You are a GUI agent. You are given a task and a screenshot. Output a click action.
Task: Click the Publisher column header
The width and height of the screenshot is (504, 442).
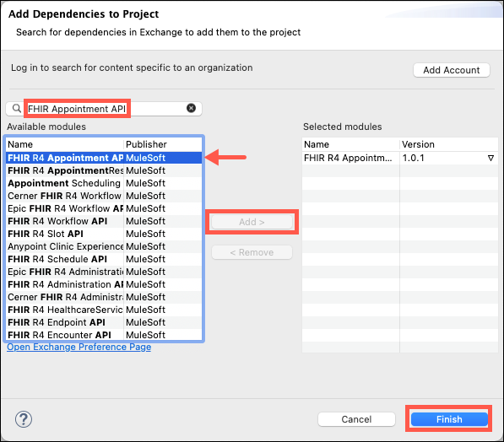click(163, 144)
